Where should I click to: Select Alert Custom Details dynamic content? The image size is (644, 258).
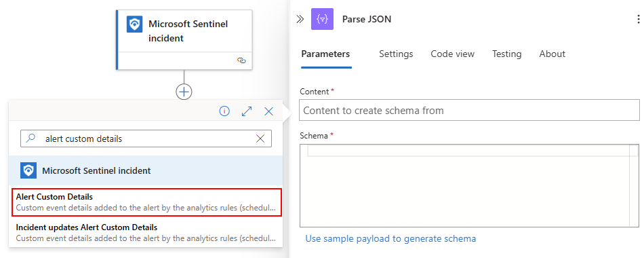tap(147, 202)
